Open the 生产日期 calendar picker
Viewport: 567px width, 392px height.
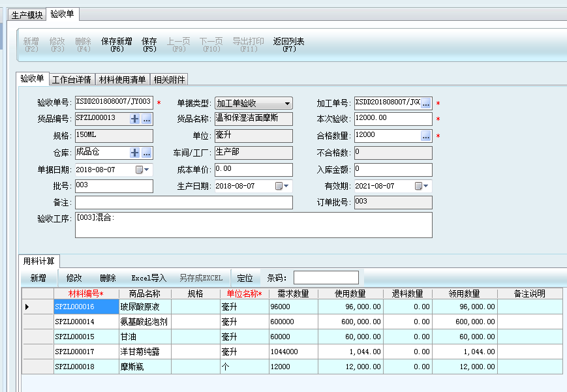coord(282,186)
